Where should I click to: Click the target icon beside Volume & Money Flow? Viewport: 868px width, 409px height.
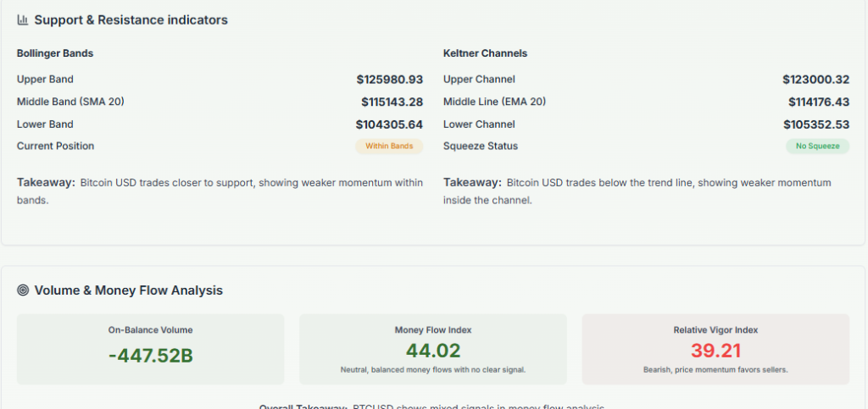(23, 290)
